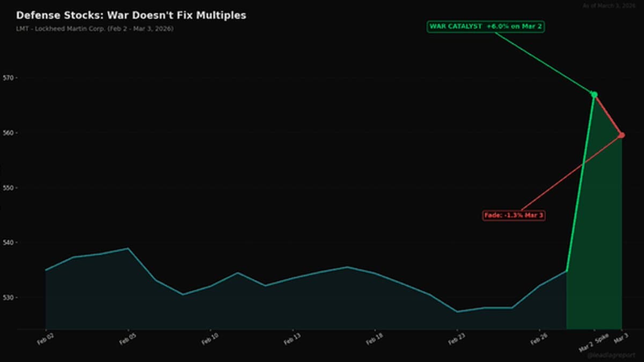Select the Feb 02 date tick
644x362 pixels.
(44, 339)
